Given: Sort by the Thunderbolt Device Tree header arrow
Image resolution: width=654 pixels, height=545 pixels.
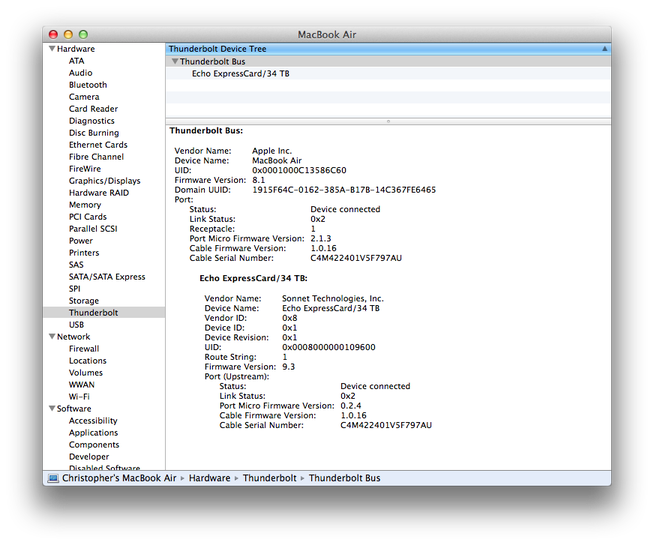Looking at the screenshot, I should [604, 49].
